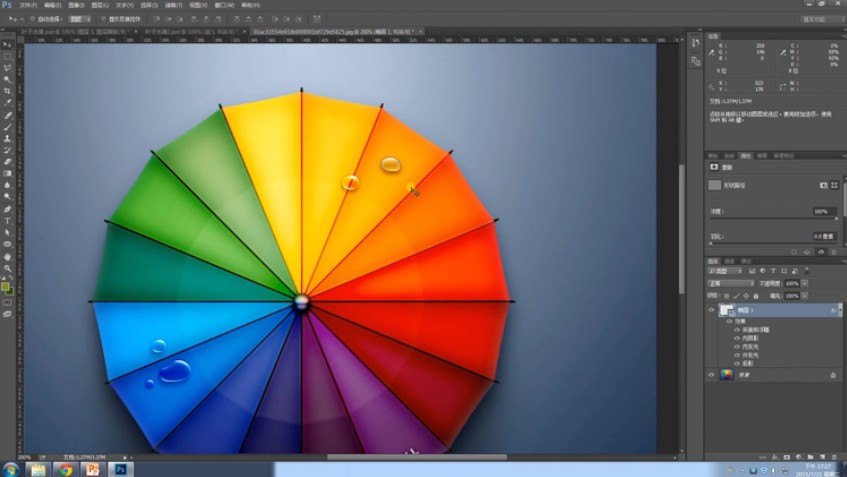The width and height of the screenshot is (847, 477).
Task: Select the Zoom tool
Action: (x=7, y=268)
